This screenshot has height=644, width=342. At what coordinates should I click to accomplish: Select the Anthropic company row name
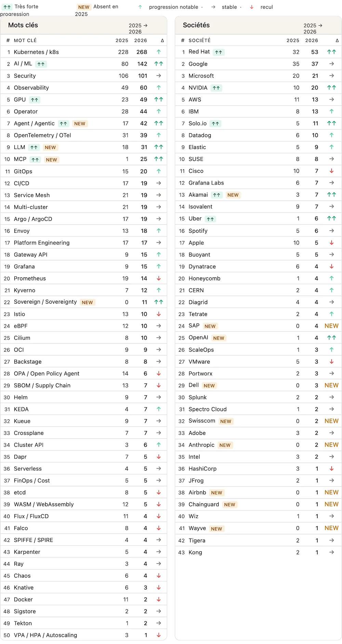tap(201, 445)
